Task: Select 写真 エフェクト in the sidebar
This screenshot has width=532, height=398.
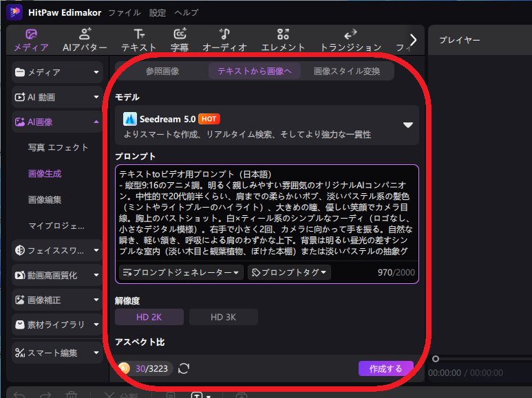Action: pyautogui.click(x=58, y=148)
